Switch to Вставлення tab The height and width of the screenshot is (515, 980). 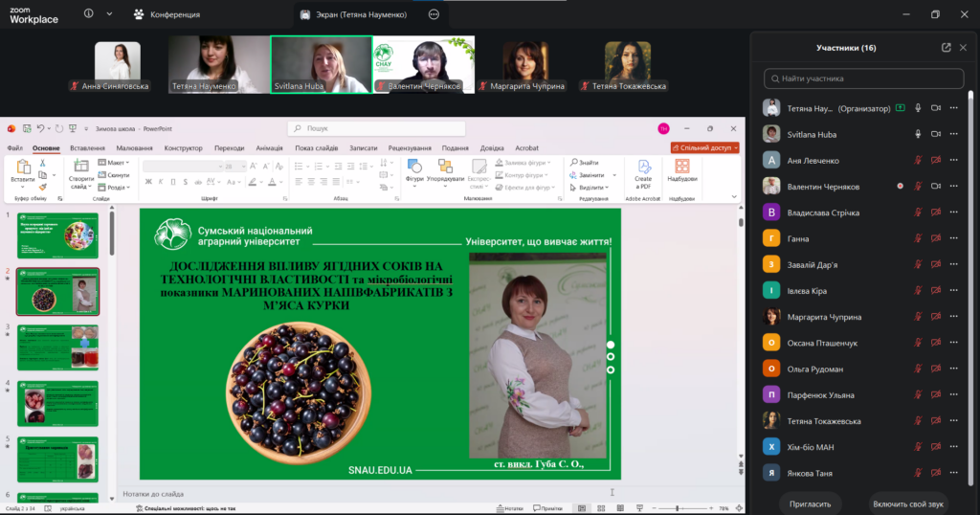click(87, 148)
